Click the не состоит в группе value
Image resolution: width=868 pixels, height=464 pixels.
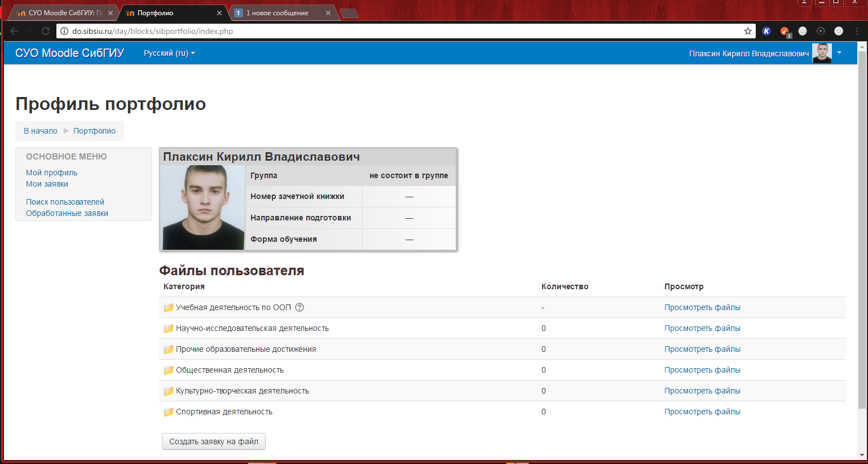click(409, 175)
